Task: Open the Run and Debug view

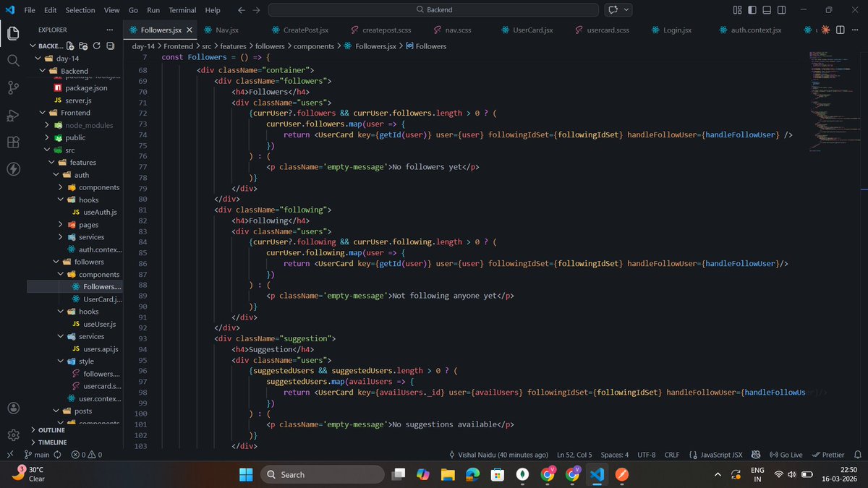Action: pos(13,115)
